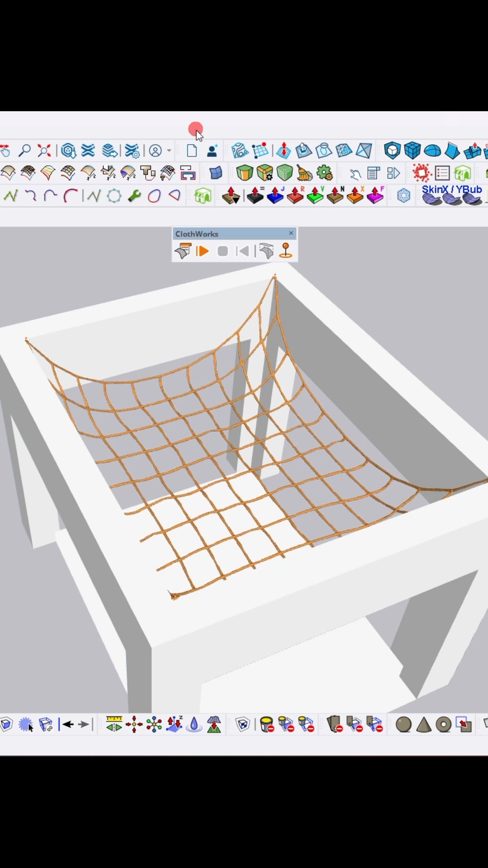Draw a sphere primitive shape
Screen dimensions: 488x868
(x=404, y=724)
